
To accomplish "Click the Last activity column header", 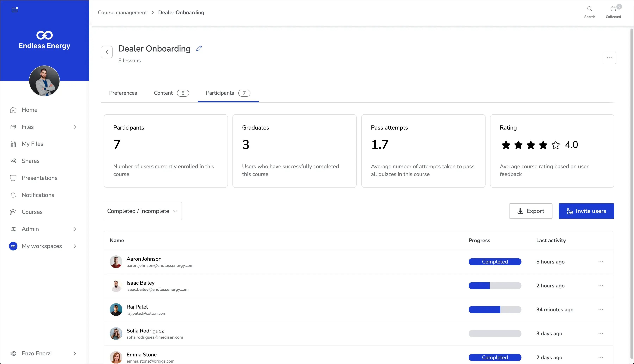I will tap(551, 240).
